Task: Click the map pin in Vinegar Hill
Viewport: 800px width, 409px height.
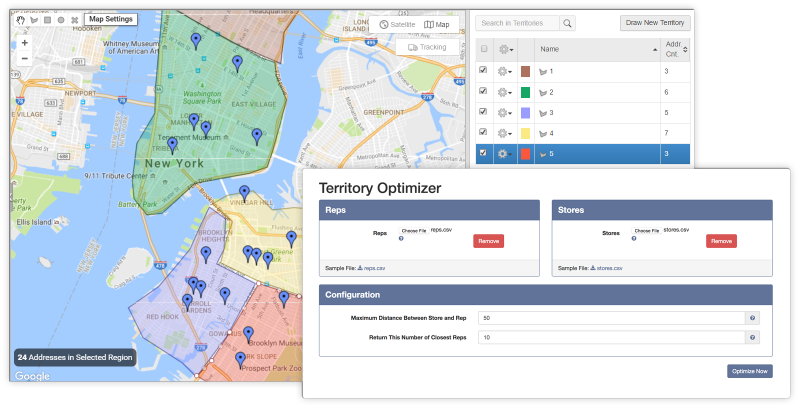Action: point(244,193)
